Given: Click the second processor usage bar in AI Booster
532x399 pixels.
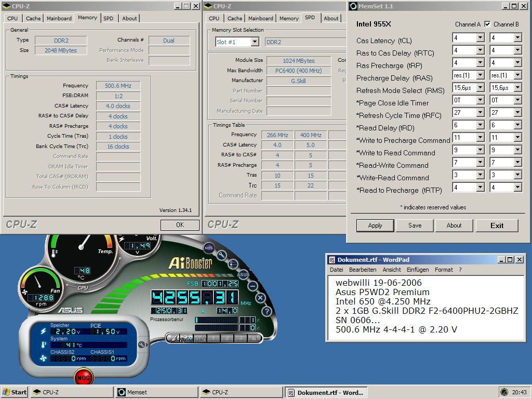Looking at the screenshot, I should [217, 328].
